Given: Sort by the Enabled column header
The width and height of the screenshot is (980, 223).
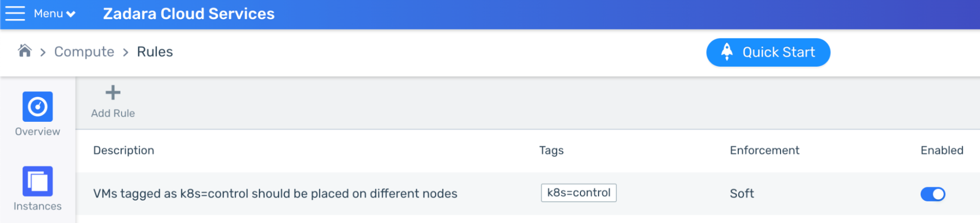Looking at the screenshot, I should 942,150.
